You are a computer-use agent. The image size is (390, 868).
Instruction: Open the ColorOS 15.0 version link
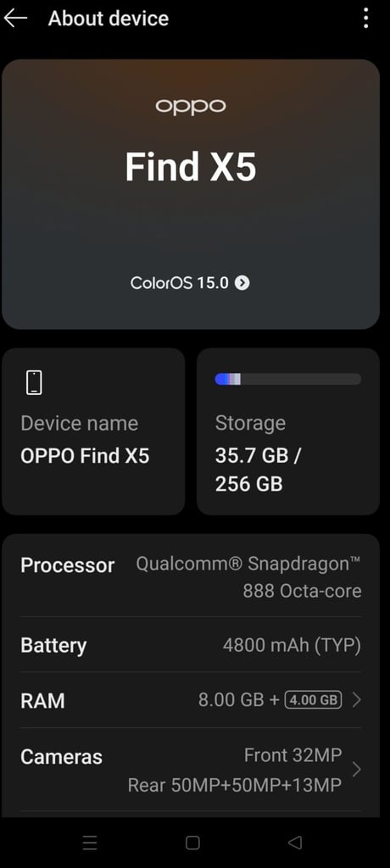[190, 283]
